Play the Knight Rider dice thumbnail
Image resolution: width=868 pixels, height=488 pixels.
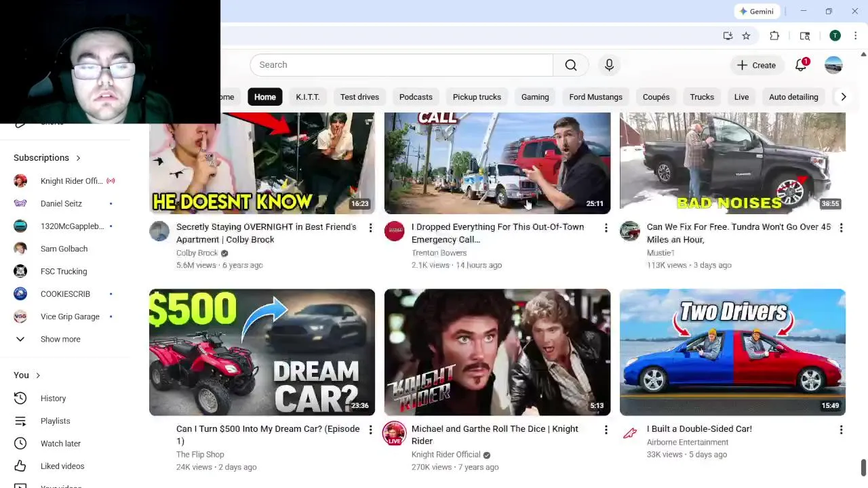point(497,352)
